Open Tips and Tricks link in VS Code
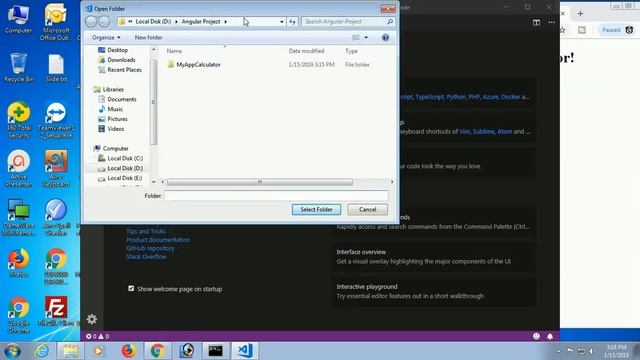The image size is (640, 360). pyautogui.click(x=146, y=231)
